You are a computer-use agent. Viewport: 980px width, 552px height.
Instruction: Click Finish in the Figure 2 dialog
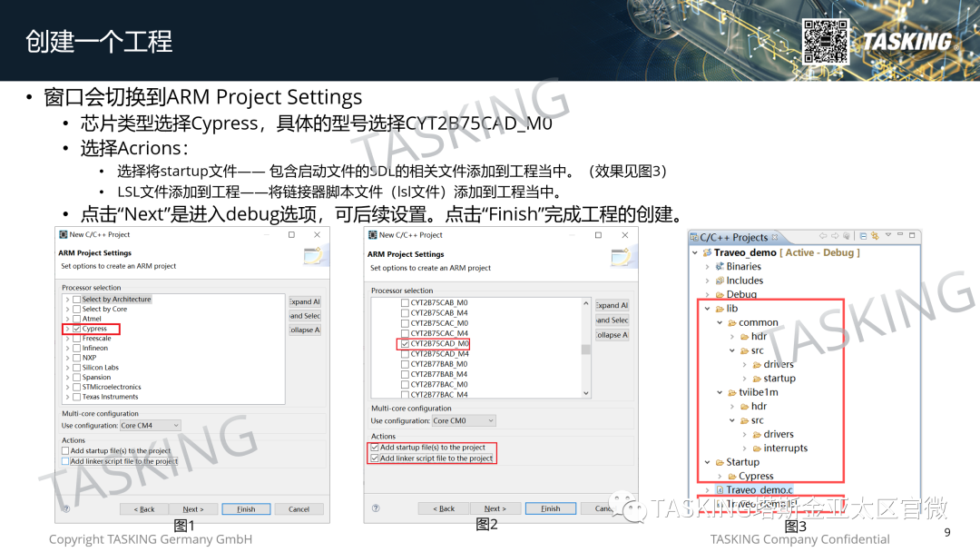point(551,508)
